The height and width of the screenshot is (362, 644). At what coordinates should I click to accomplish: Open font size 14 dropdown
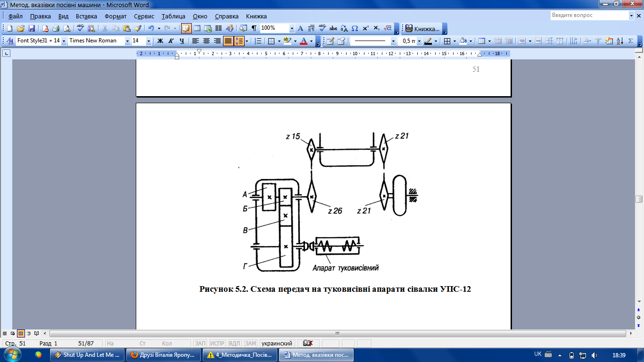(x=149, y=41)
